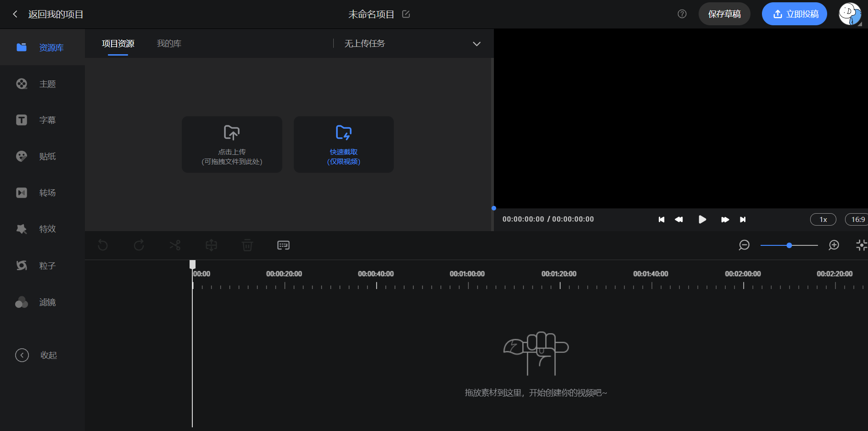
Task: Open the 1x playback speed selector
Action: (823, 220)
